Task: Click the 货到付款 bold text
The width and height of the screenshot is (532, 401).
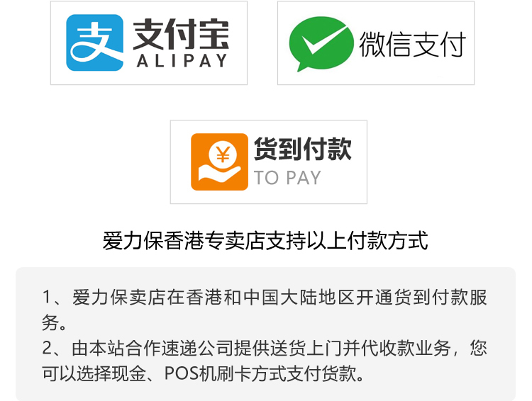Action: coord(303,149)
